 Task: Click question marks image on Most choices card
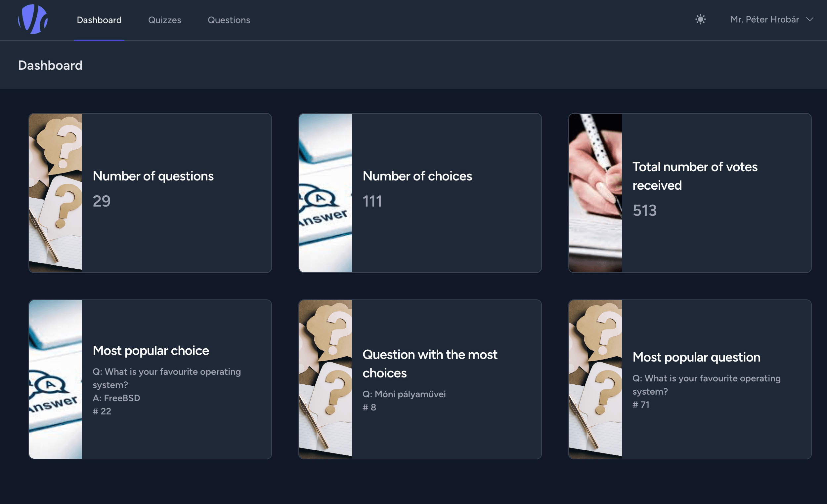[x=325, y=379]
